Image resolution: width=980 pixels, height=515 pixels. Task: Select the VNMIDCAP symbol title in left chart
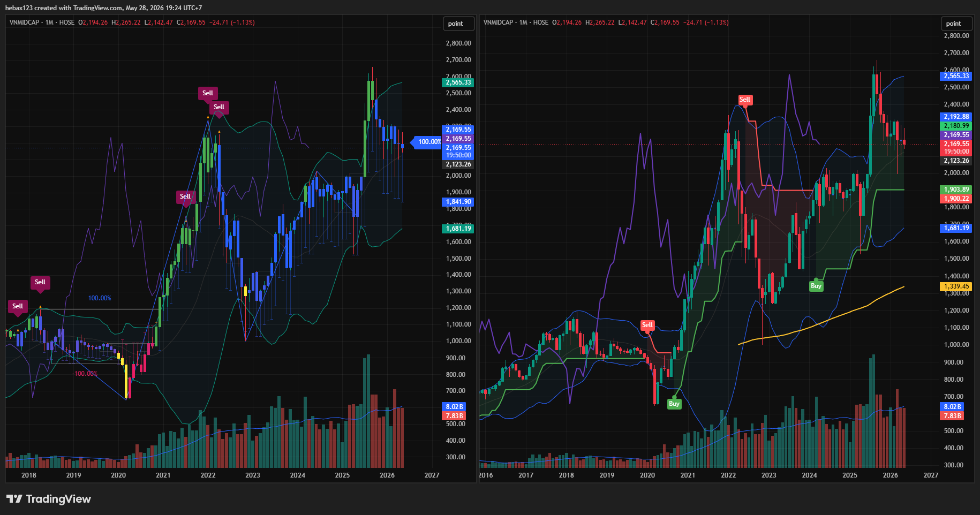click(x=24, y=22)
